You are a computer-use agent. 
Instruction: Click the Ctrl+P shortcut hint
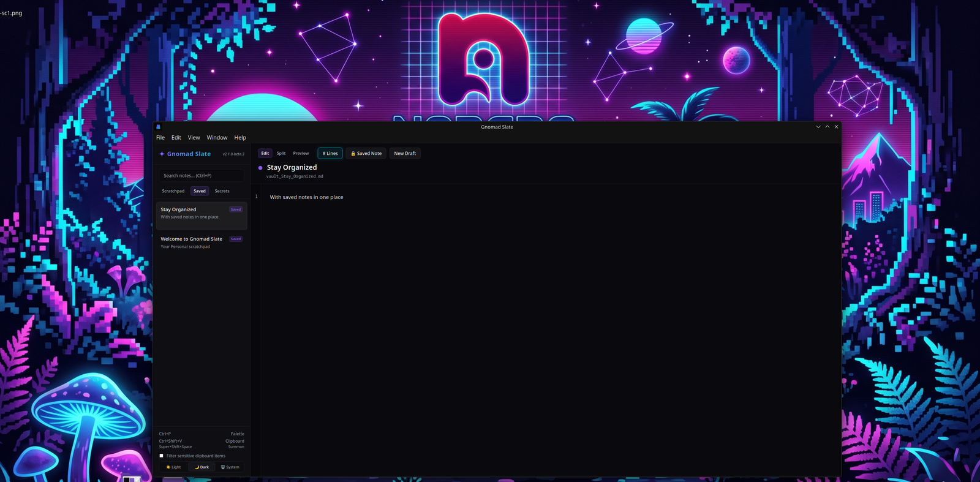click(165, 434)
